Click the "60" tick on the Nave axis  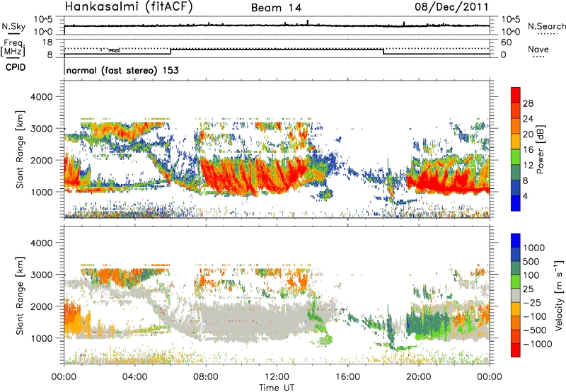[506, 42]
